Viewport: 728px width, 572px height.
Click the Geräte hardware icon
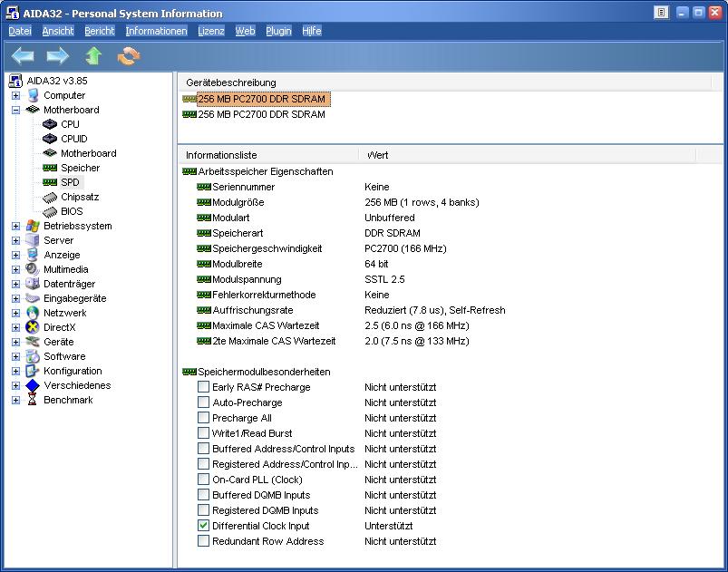click(33, 342)
